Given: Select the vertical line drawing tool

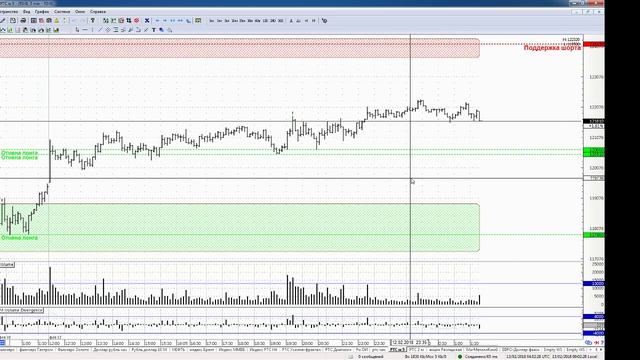Looking at the screenshot, I should click(92, 30).
